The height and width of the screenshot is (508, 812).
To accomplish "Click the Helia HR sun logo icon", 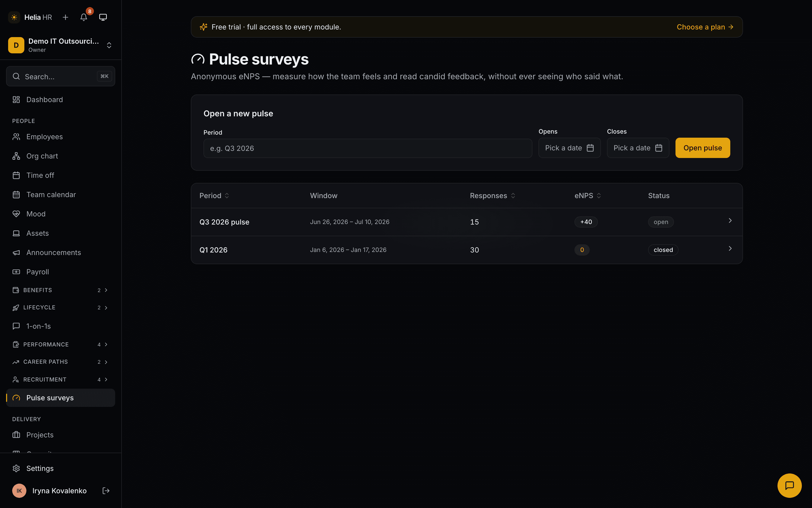I will (x=14, y=17).
